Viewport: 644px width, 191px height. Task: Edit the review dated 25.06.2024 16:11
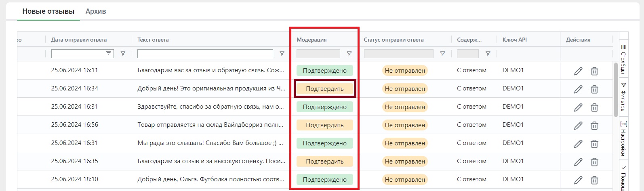click(x=578, y=71)
